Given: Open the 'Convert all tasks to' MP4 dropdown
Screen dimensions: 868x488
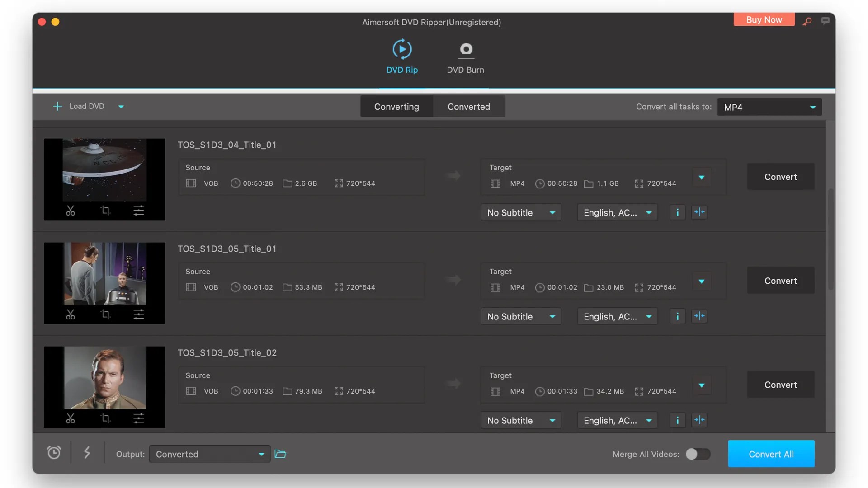Looking at the screenshot, I should [769, 107].
